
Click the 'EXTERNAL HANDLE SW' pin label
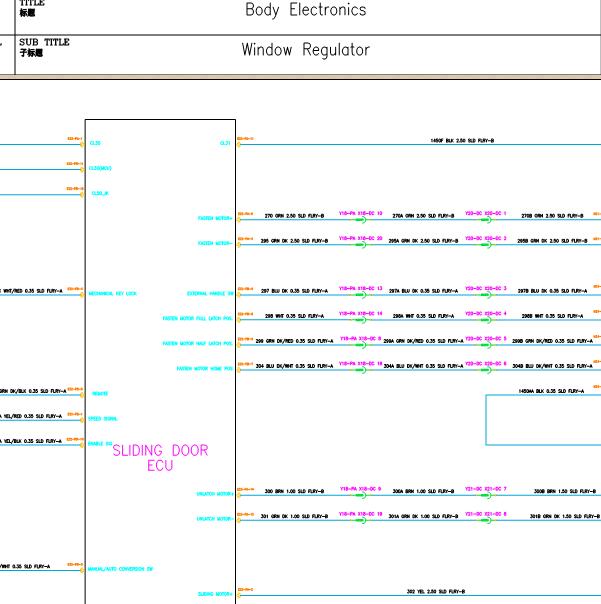point(210,294)
